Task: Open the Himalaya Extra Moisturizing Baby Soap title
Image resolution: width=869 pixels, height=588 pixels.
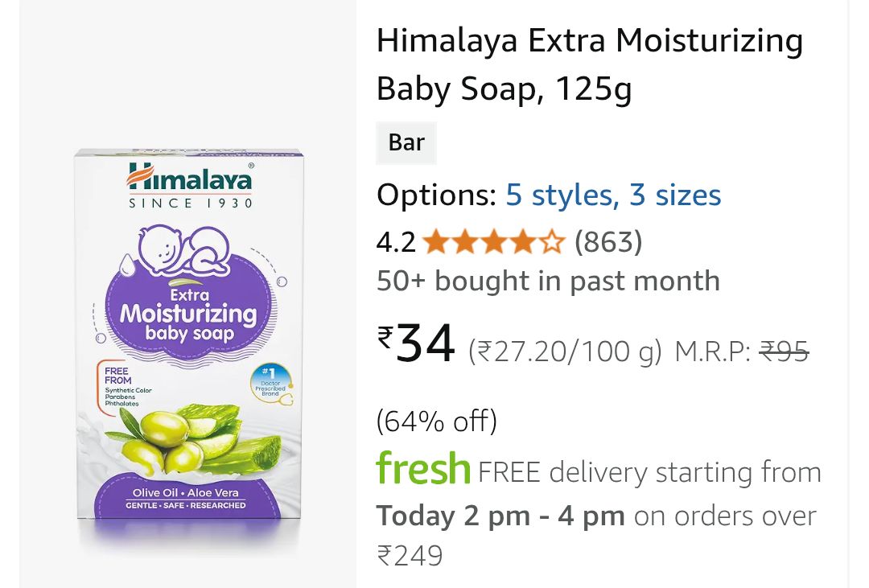Action: coord(589,64)
